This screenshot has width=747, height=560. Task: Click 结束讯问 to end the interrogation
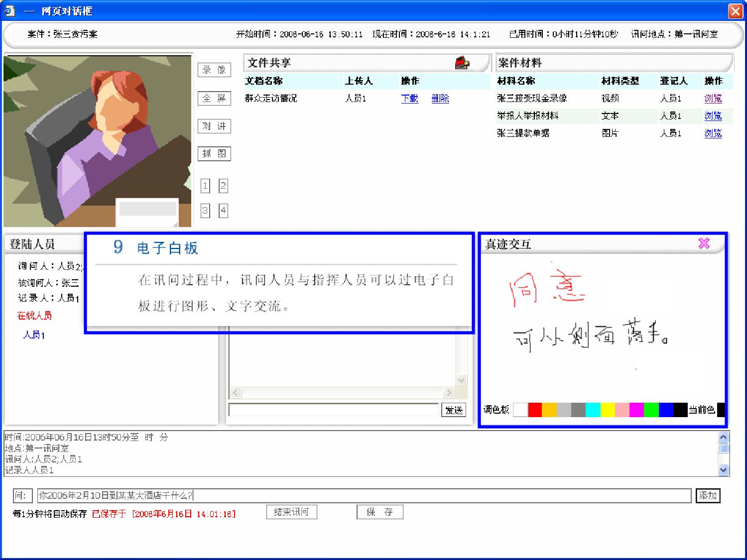coord(292,512)
